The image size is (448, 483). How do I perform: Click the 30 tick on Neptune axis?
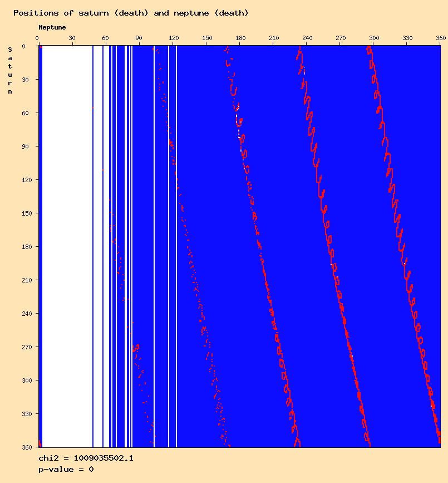(72, 38)
